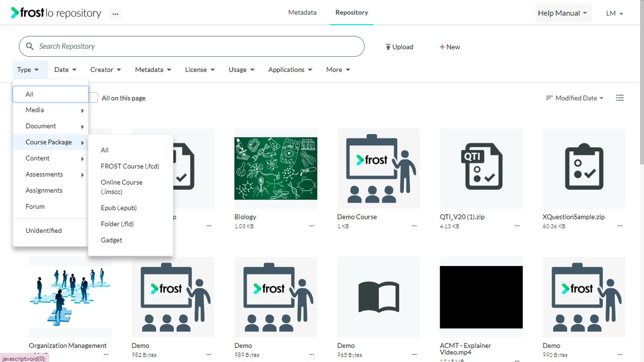Click Organization Management title
Viewport: 644px width, 362px height.
coord(68,346)
